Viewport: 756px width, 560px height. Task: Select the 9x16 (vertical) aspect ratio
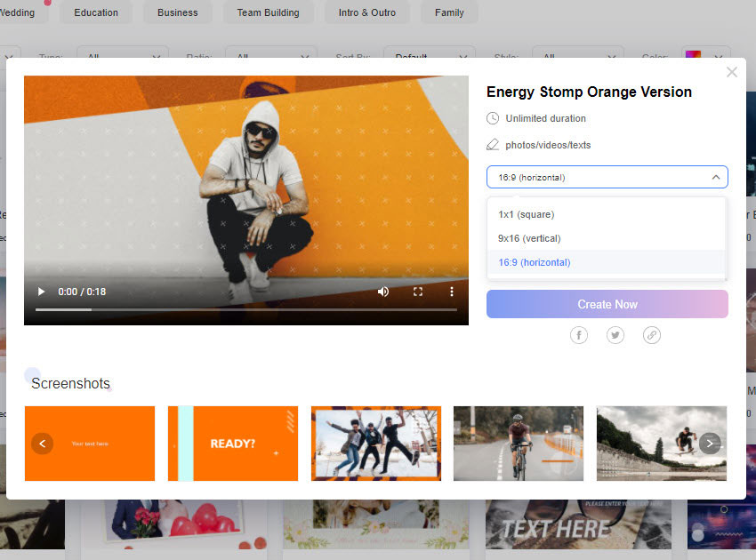point(528,238)
